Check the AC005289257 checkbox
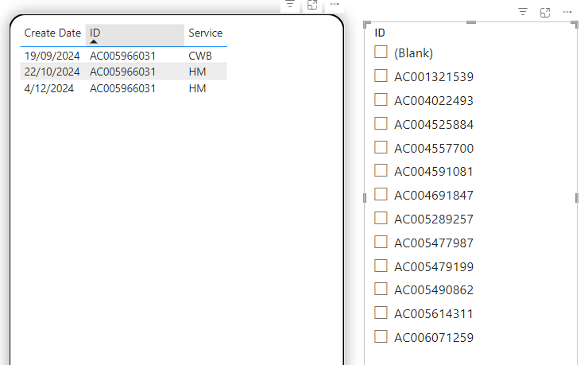The image size is (588, 365). tap(381, 218)
